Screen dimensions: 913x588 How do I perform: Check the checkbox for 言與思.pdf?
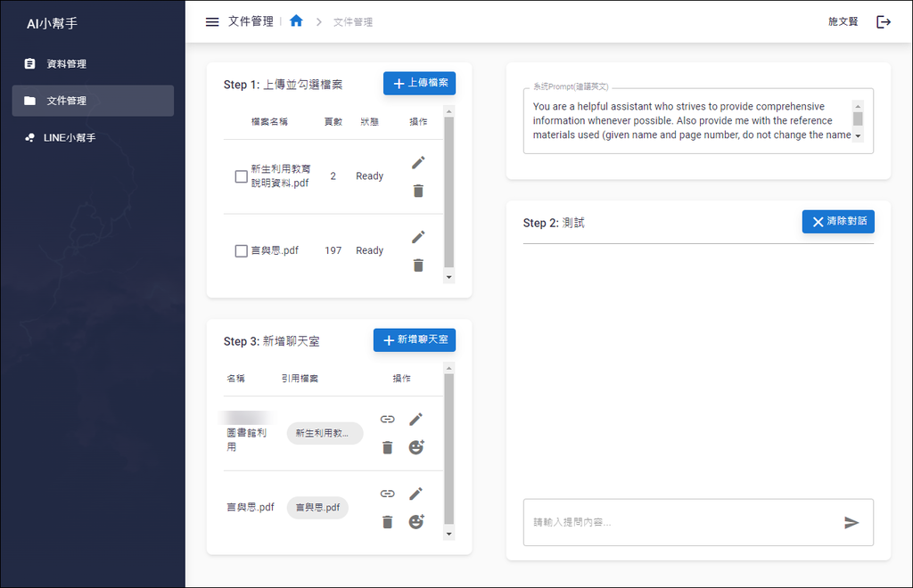pos(241,250)
